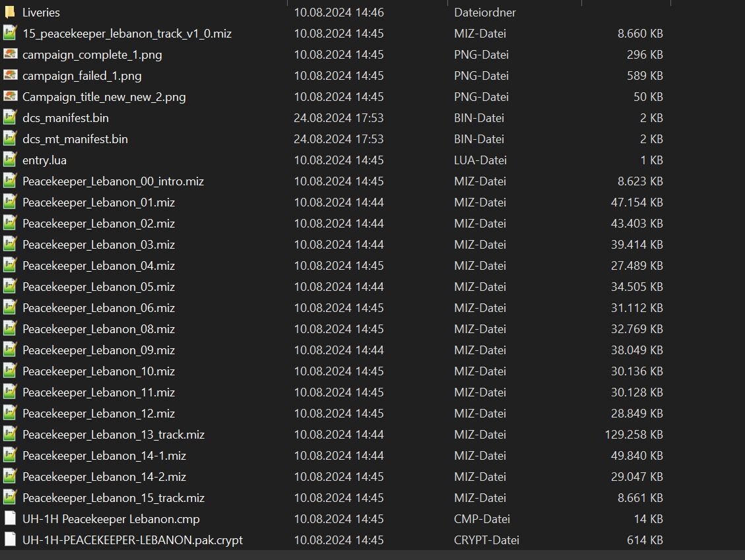This screenshot has height=560, width=745.
Task: Click the dcs_mt_manifest.bin file icon
Action: (x=10, y=139)
